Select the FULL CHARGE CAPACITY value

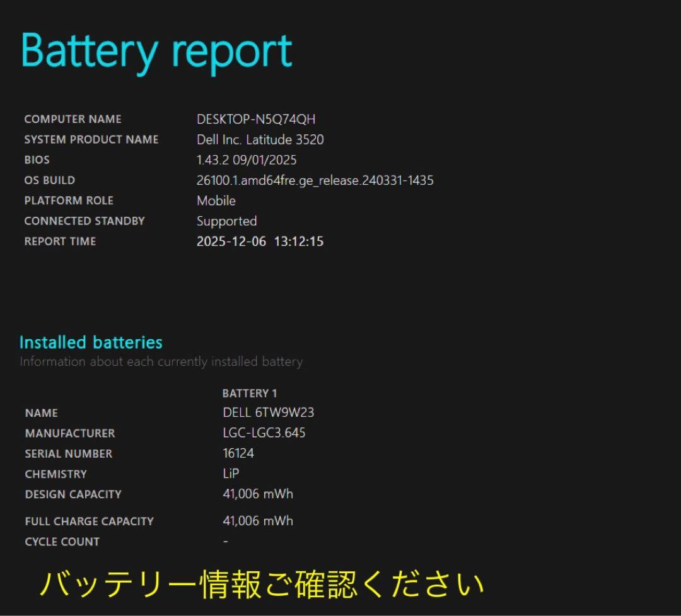point(257,521)
